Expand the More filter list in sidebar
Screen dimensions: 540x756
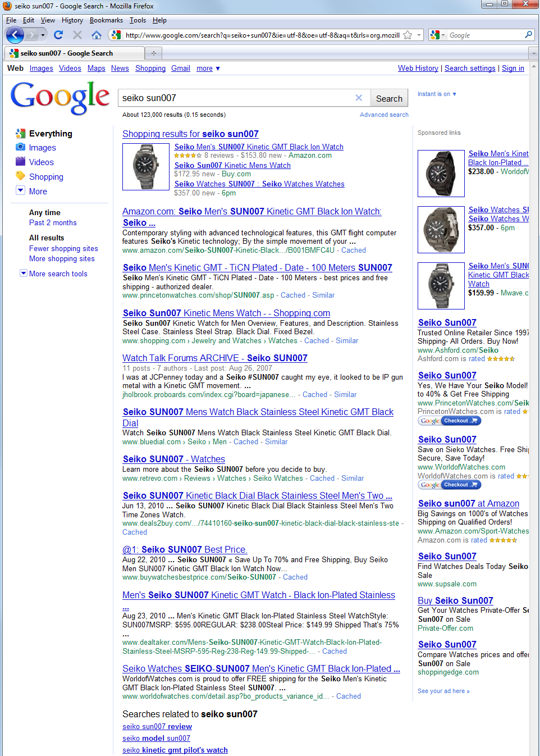coord(21,190)
